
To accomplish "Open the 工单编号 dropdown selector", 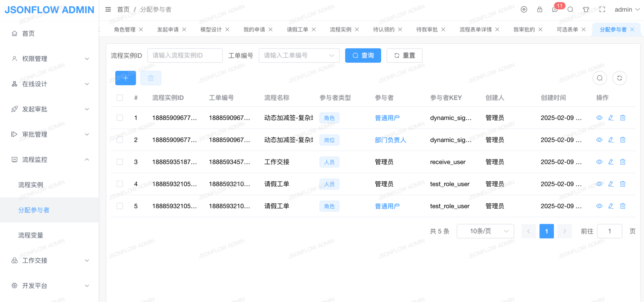I will click(299, 55).
